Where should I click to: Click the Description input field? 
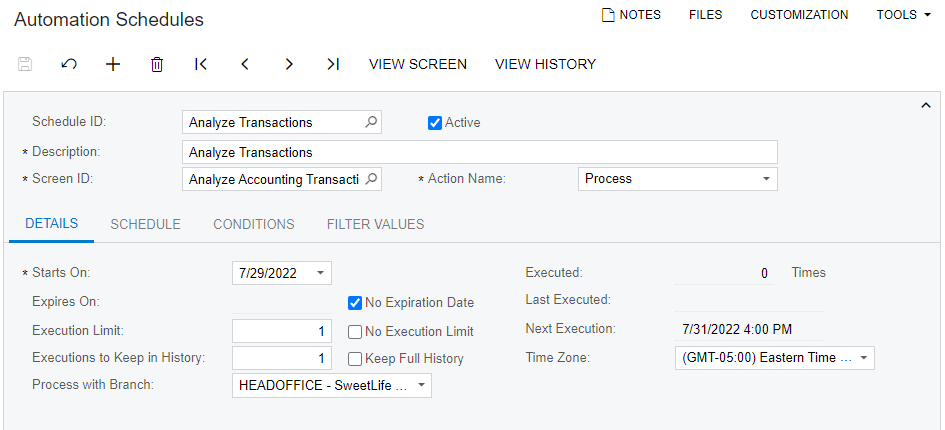[480, 152]
